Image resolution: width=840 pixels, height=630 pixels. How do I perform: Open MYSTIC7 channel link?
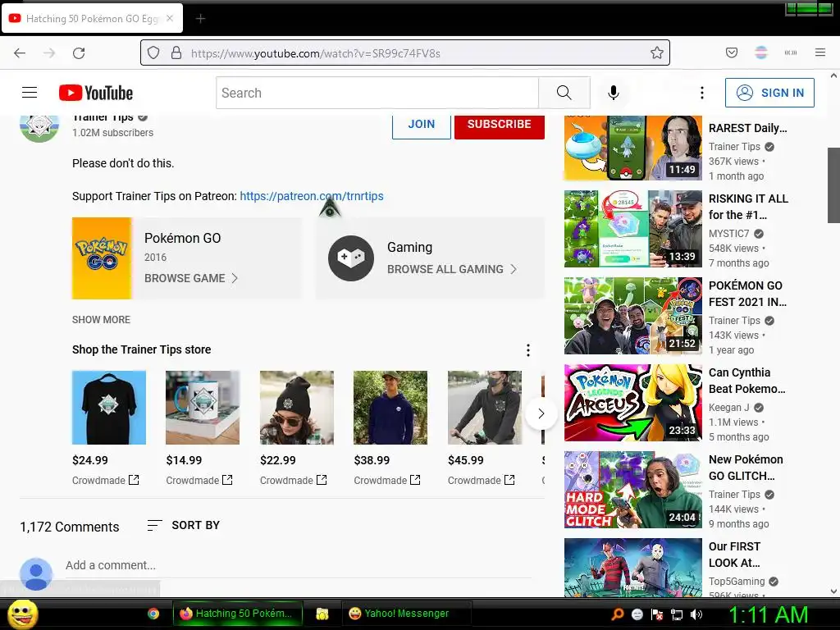click(x=728, y=234)
